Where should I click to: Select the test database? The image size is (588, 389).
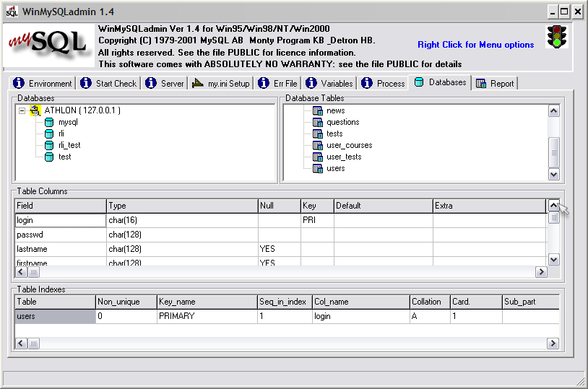tap(64, 157)
